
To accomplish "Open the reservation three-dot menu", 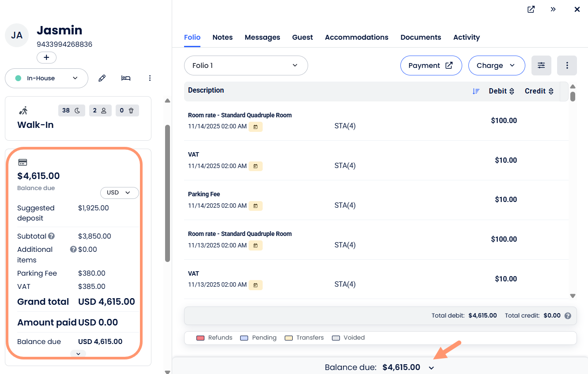I will pos(150,78).
